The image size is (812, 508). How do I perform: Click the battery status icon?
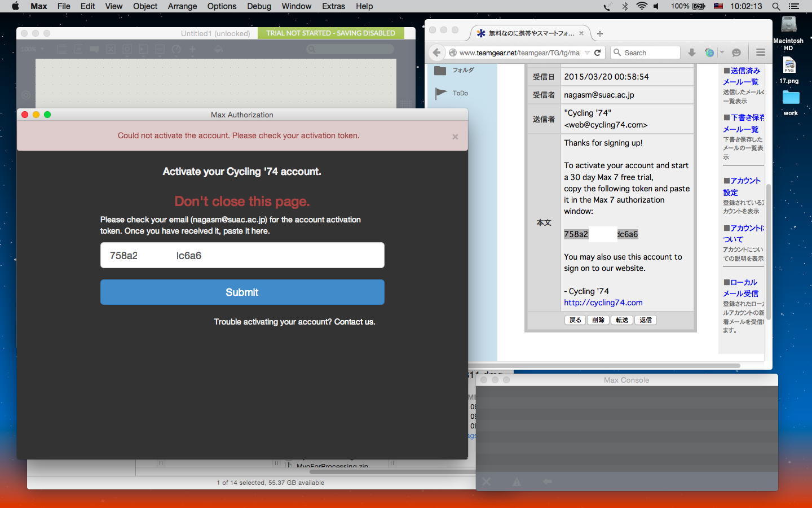[x=699, y=6]
